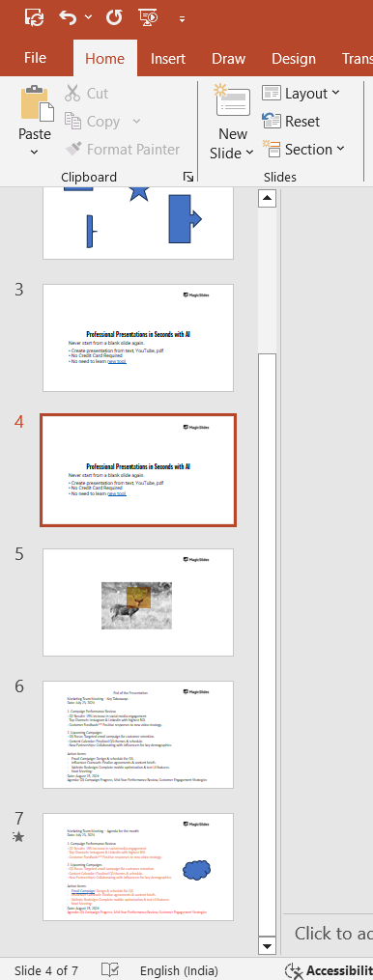This screenshot has width=373, height=980.
Task: Select slide 6 thumbnail
Action: [137, 735]
